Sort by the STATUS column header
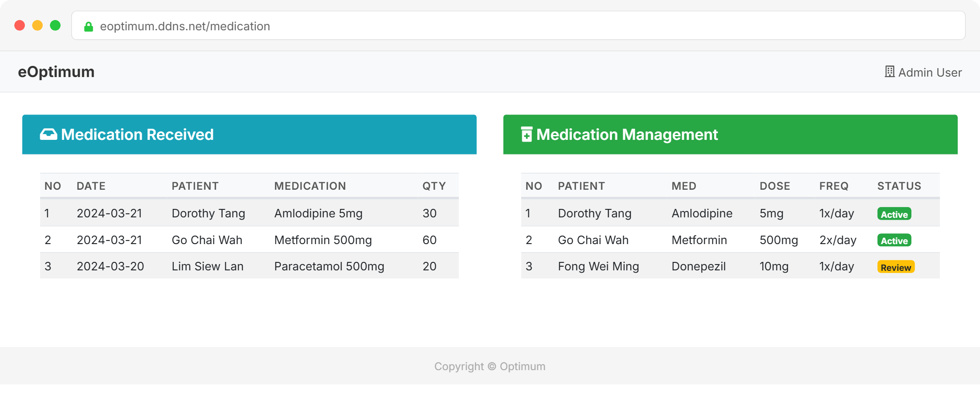The height and width of the screenshot is (408, 980). click(x=899, y=186)
